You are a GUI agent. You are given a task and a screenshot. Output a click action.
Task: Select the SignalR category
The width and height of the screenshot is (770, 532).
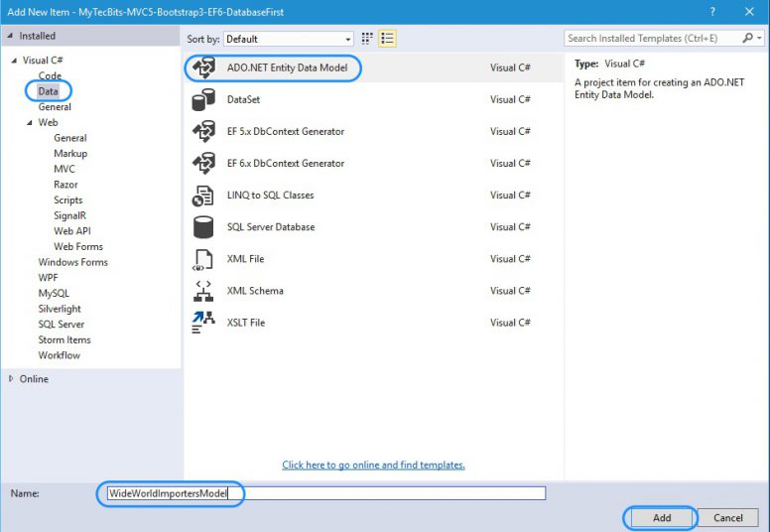[69, 215]
